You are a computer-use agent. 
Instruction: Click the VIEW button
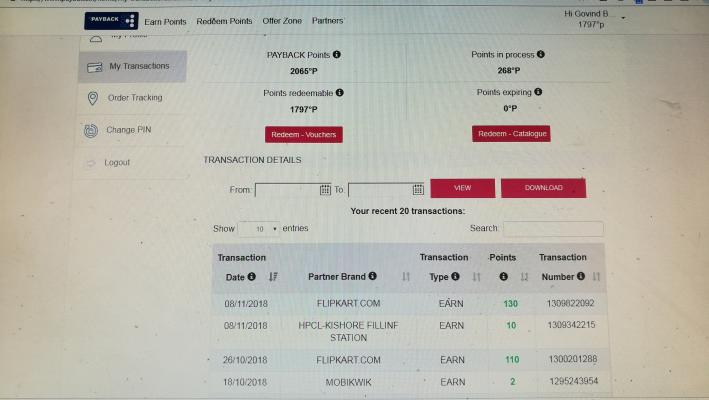[x=463, y=188]
